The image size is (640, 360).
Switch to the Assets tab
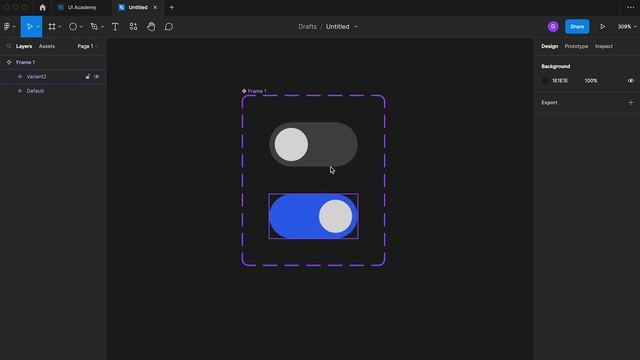pos(47,46)
